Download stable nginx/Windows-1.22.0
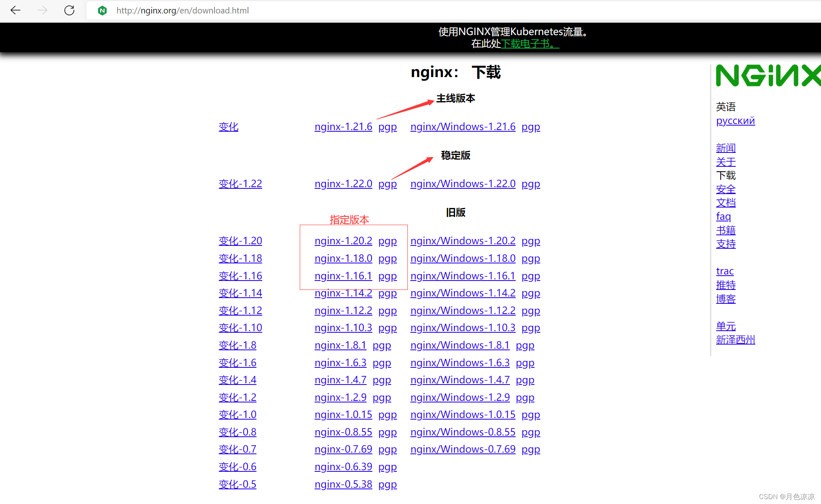The image size is (821, 504). tap(463, 184)
